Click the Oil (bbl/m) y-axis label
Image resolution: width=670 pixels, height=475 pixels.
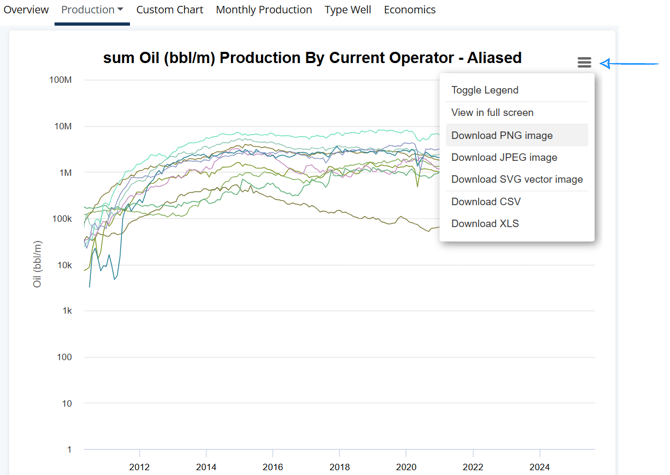tap(38, 264)
